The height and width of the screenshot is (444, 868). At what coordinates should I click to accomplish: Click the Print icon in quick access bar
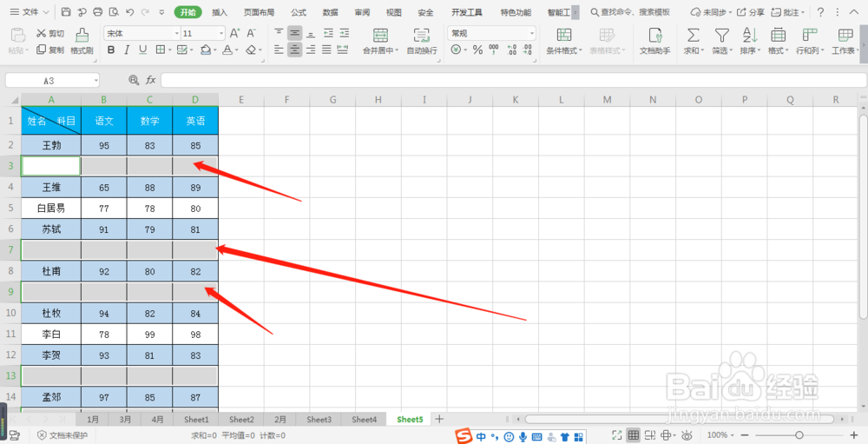click(x=98, y=11)
